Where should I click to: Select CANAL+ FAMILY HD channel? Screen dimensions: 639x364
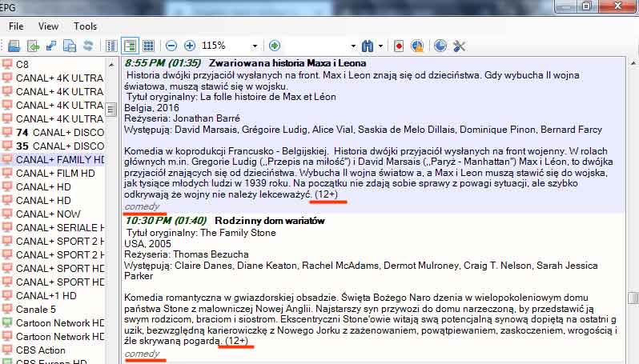tap(60, 159)
